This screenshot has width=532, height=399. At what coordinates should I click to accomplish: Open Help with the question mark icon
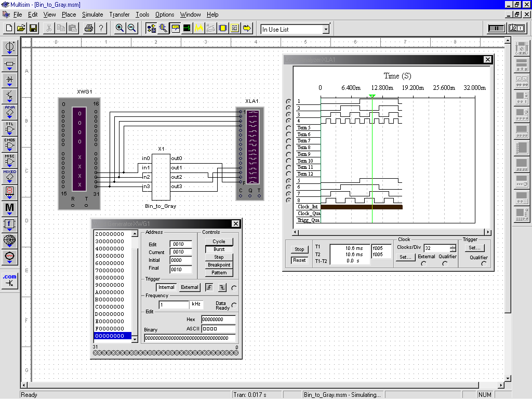pos(101,28)
